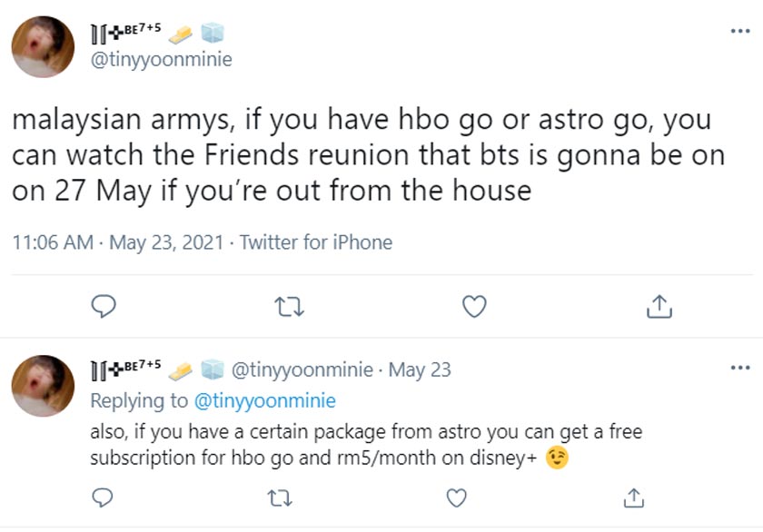This screenshot has height=532, width=763.
Task: Retweet the main hbo go tweet
Action: (x=287, y=308)
